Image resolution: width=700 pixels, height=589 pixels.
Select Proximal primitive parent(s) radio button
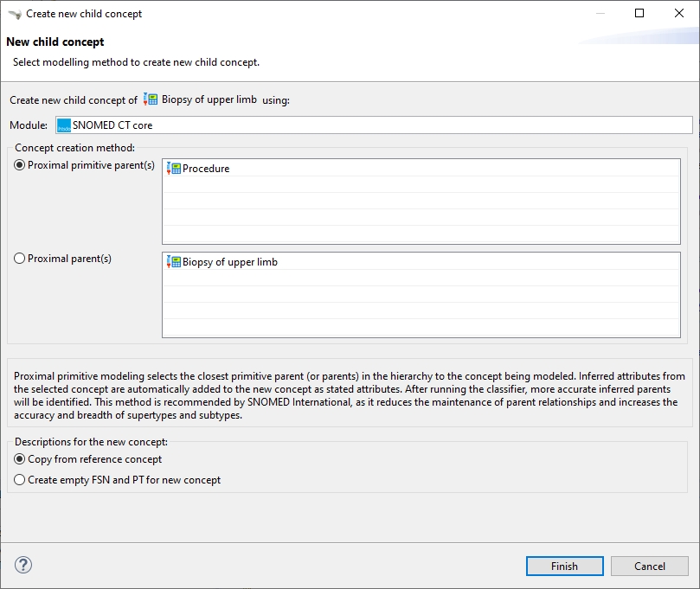point(20,165)
